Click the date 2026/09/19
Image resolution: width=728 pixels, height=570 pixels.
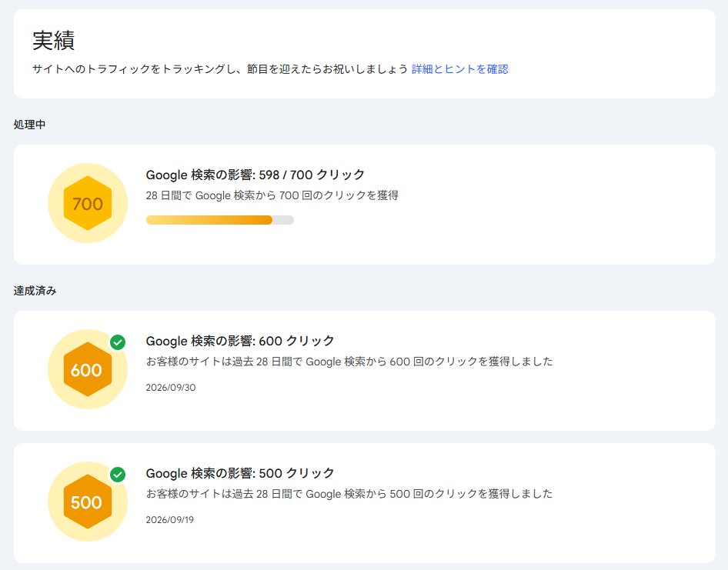(170, 520)
